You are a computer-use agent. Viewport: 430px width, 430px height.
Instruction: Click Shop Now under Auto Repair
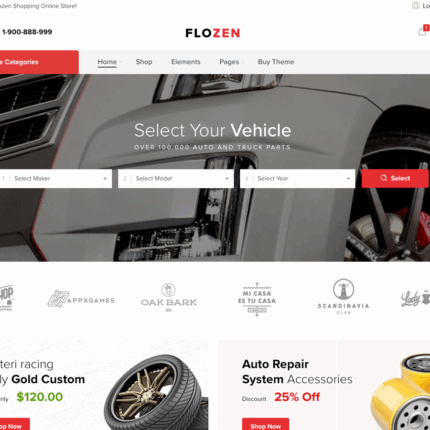266,424
